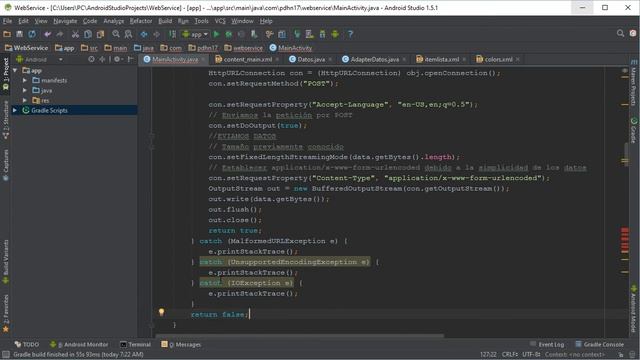Click the Help question mark icon
The width and height of the screenshot is (640, 360).
click(350, 34)
